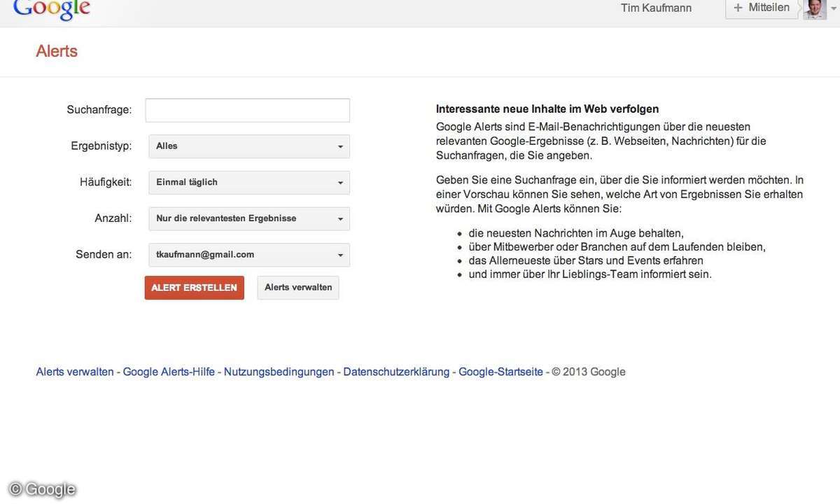Open the profile picture avatar menu
The width and height of the screenshot is (840, 504).
point(815,8)
